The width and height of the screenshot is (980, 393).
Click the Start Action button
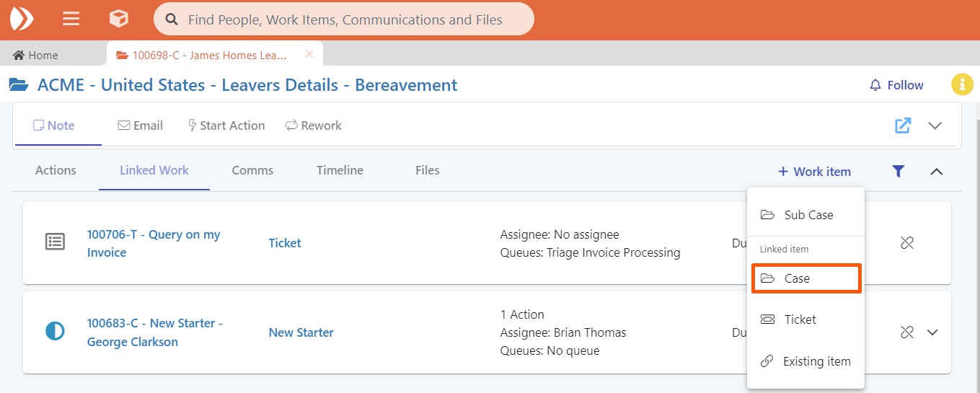[226, 125]
